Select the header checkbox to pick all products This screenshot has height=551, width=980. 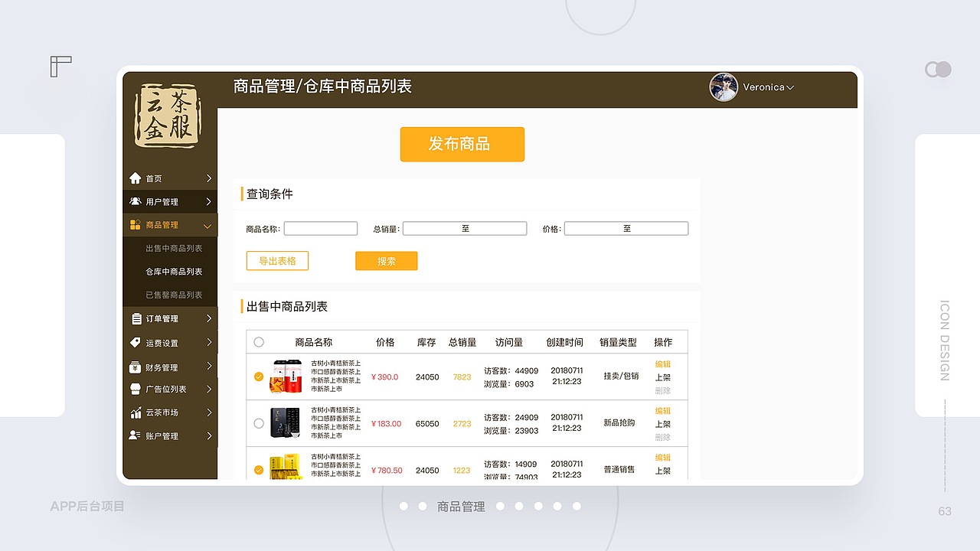[259, 341]
